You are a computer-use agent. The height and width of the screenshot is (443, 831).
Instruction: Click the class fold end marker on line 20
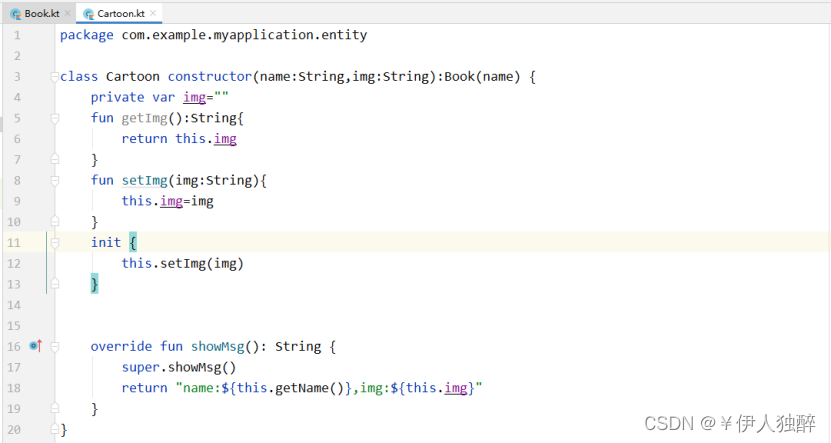coord(55,429)
